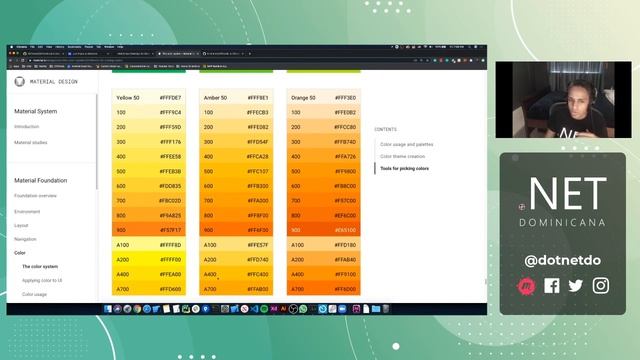Open the Apple menu
The image size is (640, 360).
point(11,47)
